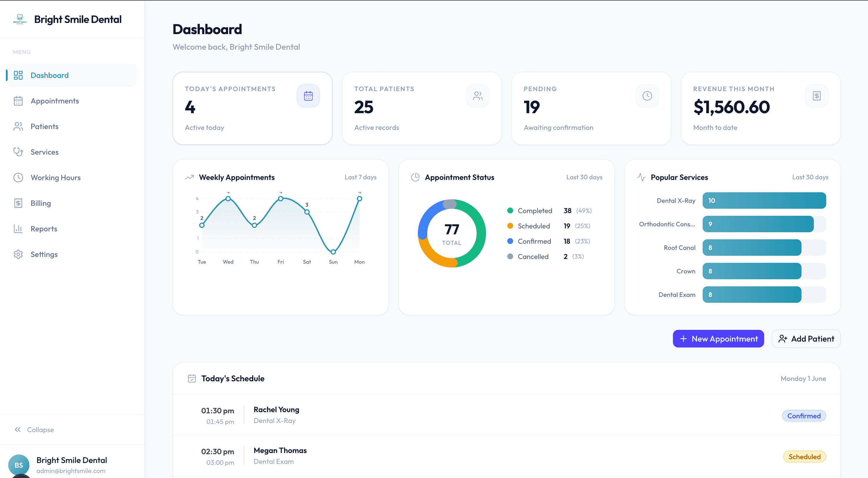The image size is (868, 478).
Task: Open the Dashboard menu item
Action: [x=71, y=75]
